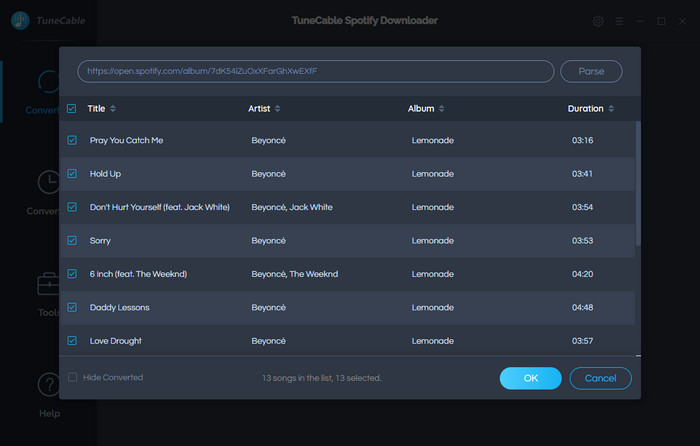Open settings gear in title bar
The image size is (700, 446).
coord(598,21)
